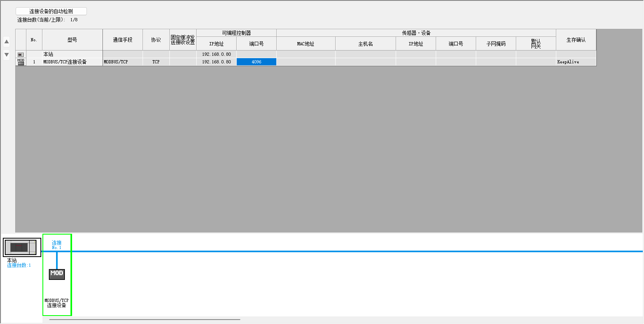Viewport: 644px width, 324px height.
Task: Select the local station IP address cell
Action: click(x=216, y=54)
